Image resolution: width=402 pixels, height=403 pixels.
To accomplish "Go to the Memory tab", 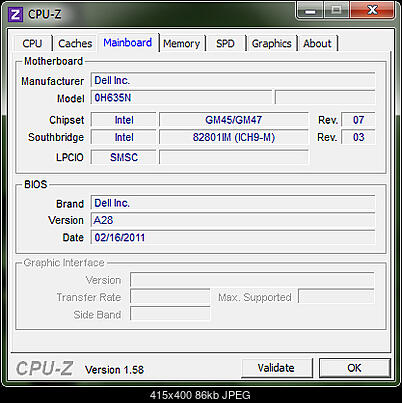I will pos(182,43).
